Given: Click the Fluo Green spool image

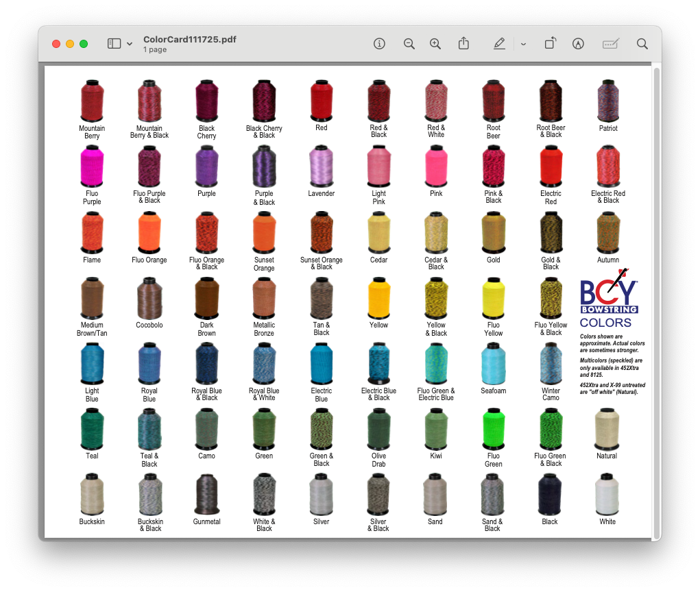Looking at the screenshot, I should click(494, 429).
